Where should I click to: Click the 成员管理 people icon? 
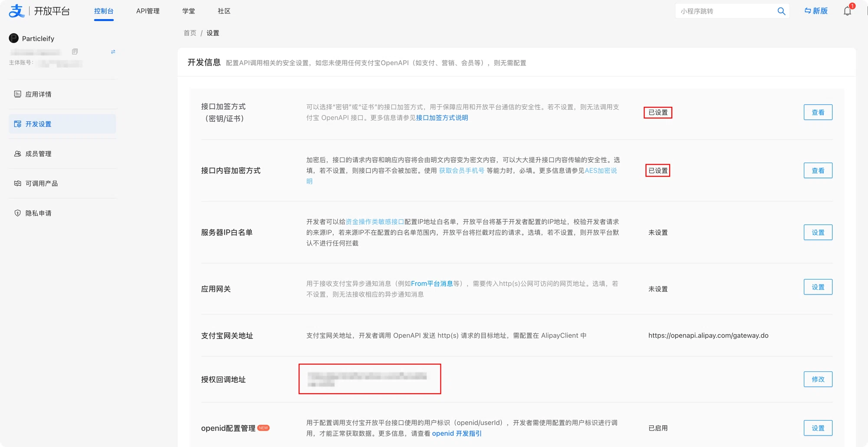(17, 154)
